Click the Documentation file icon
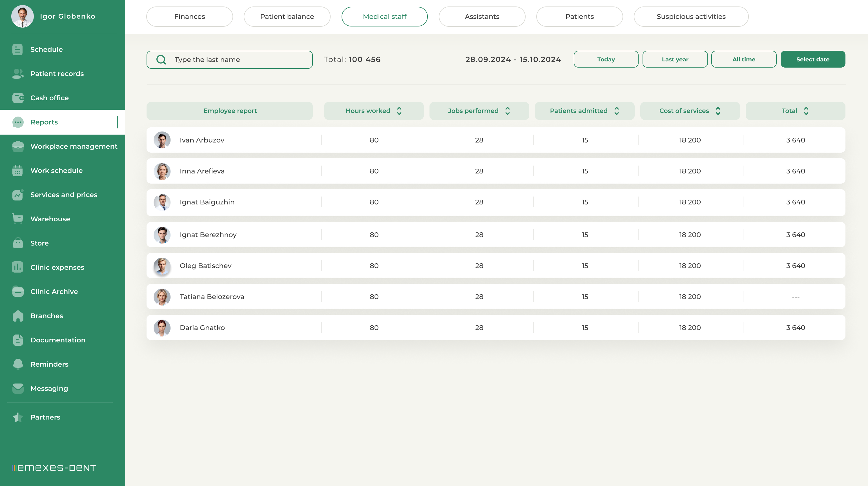 (x=17, y=340)
